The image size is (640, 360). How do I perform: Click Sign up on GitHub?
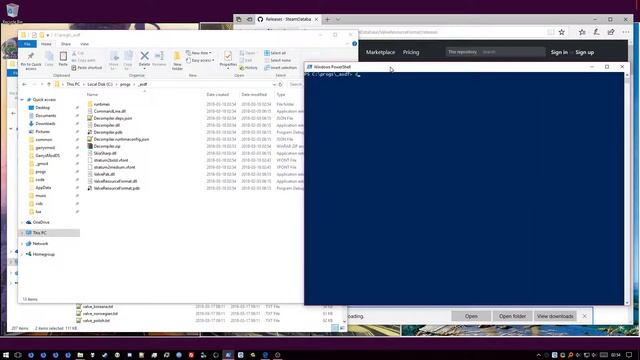click(x=584, y=52)
